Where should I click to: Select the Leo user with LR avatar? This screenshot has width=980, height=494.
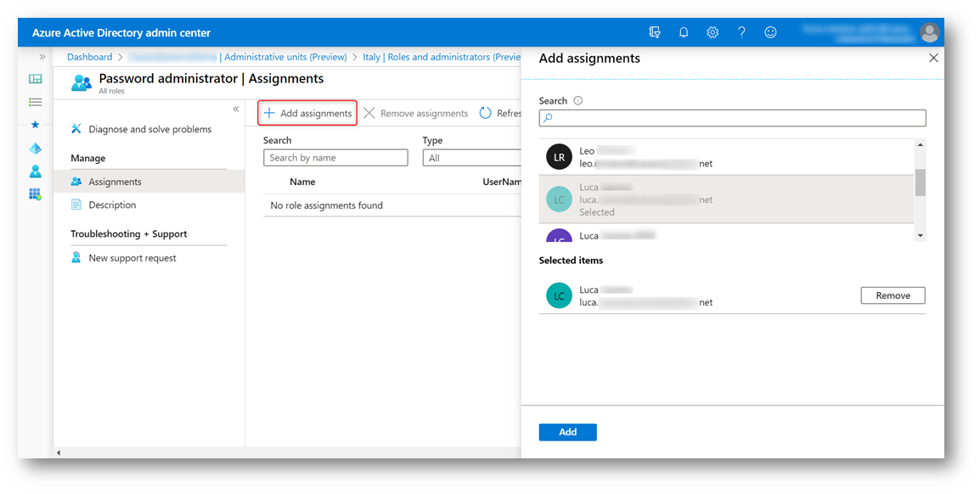pos(726,157)
